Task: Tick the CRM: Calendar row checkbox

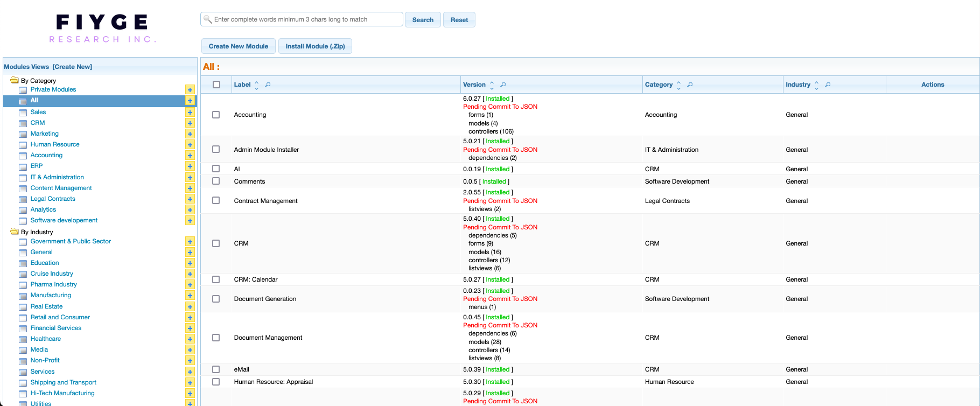Action: pos(216,279)
